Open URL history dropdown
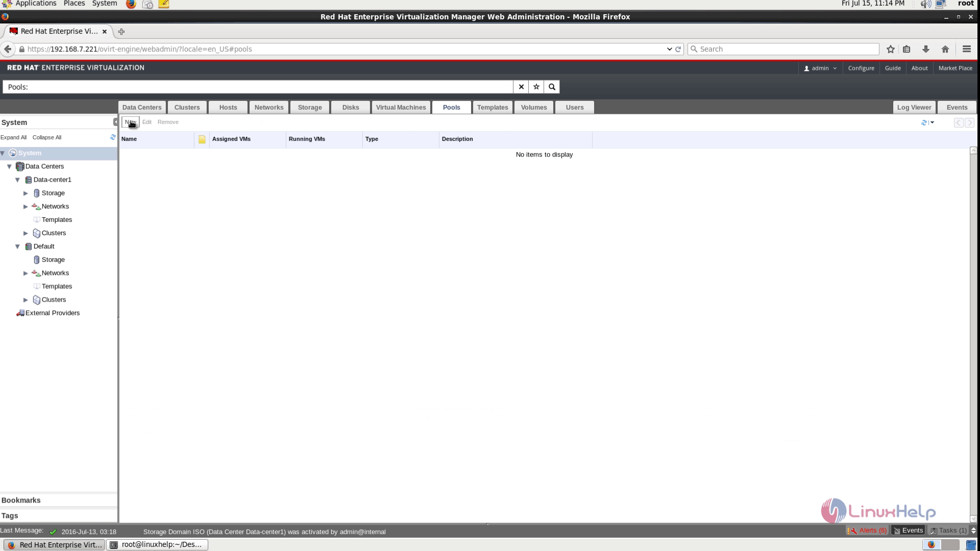This screenshot has width=980, height=551. (669, 49)
